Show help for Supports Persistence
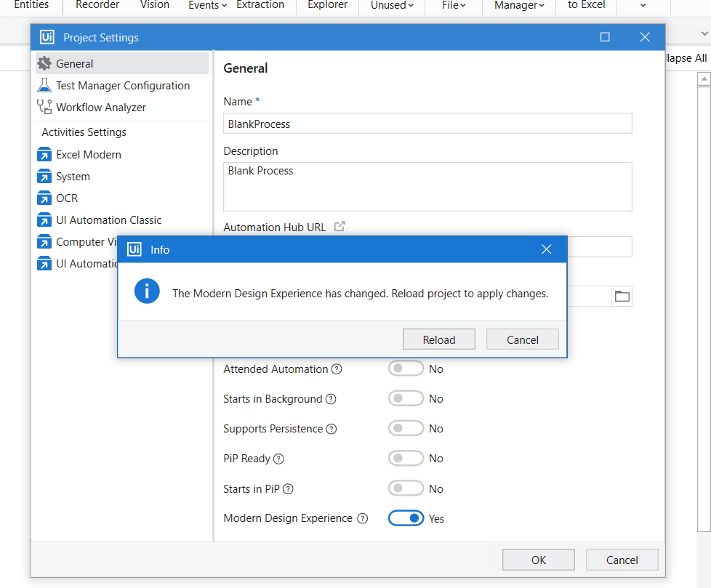 pos(332,429)
